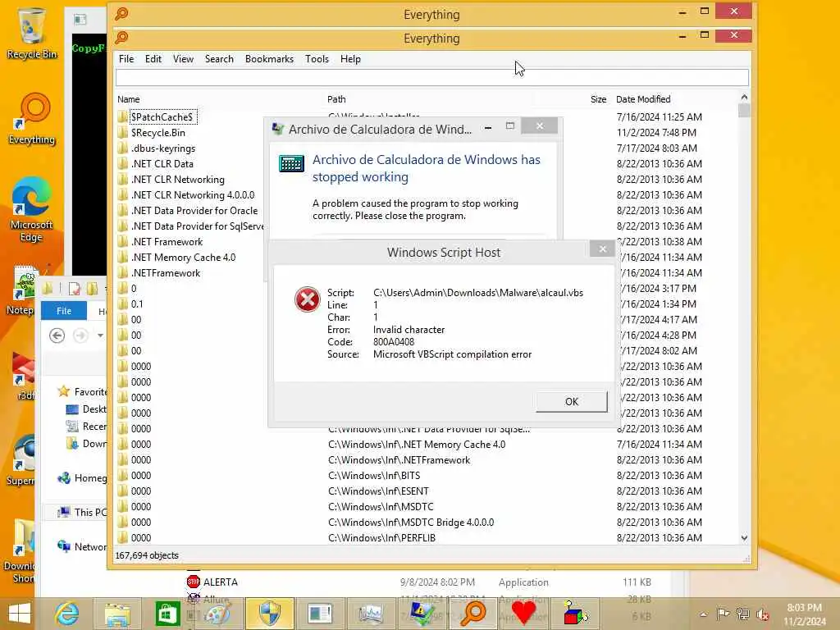Sort results by Date Modified column header
The image size is (840, 630).
643,99
